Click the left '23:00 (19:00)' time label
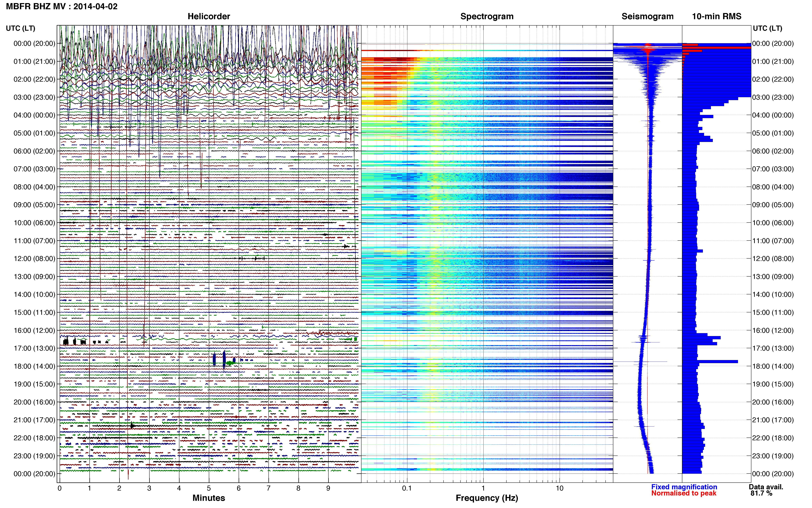 point(34,456)
